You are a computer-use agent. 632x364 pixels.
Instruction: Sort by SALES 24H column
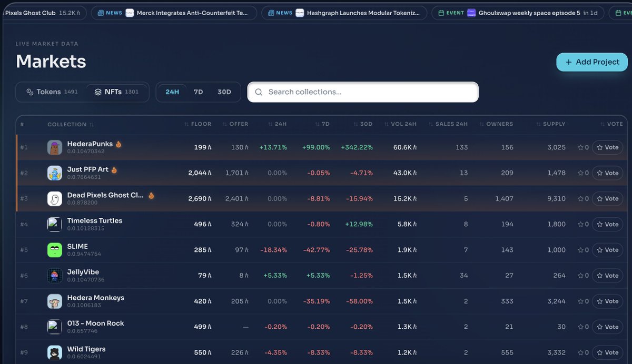click(x=448, y=124)
